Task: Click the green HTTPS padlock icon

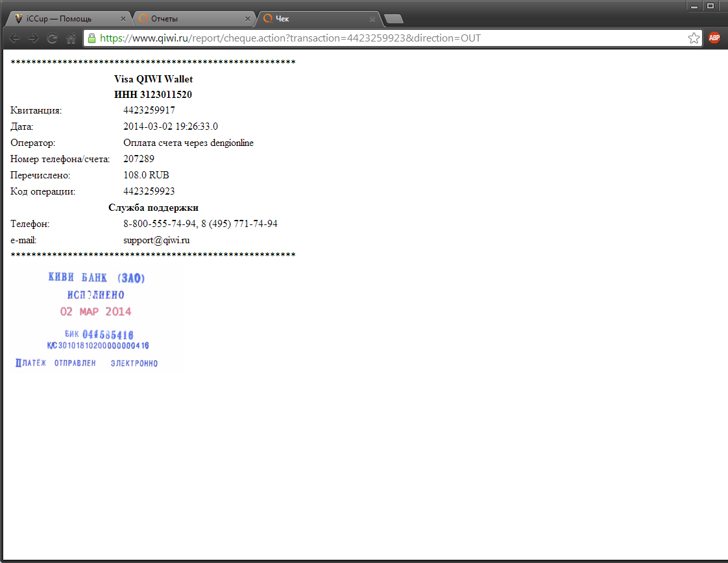Action: [x=92, y=38]
